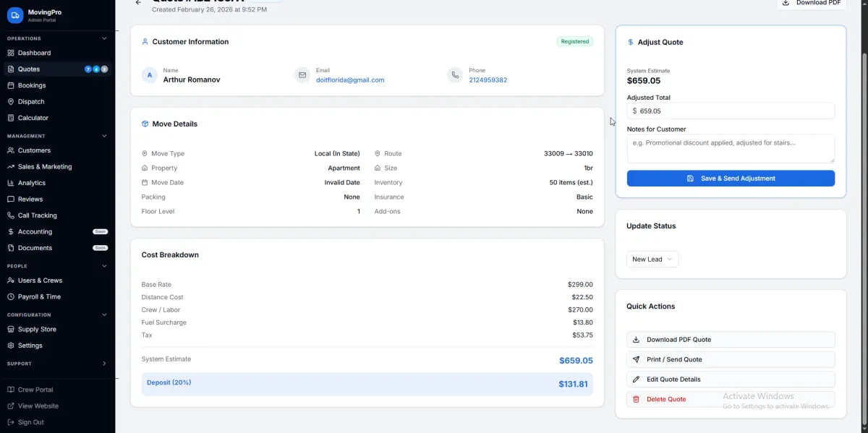Screen dimensions: 868x433
Task: Click the back arrow icon beside quote title
Action: [138, 3]
